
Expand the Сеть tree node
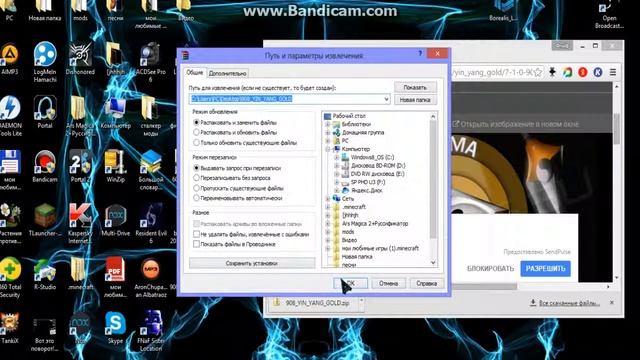coord(328,199)
